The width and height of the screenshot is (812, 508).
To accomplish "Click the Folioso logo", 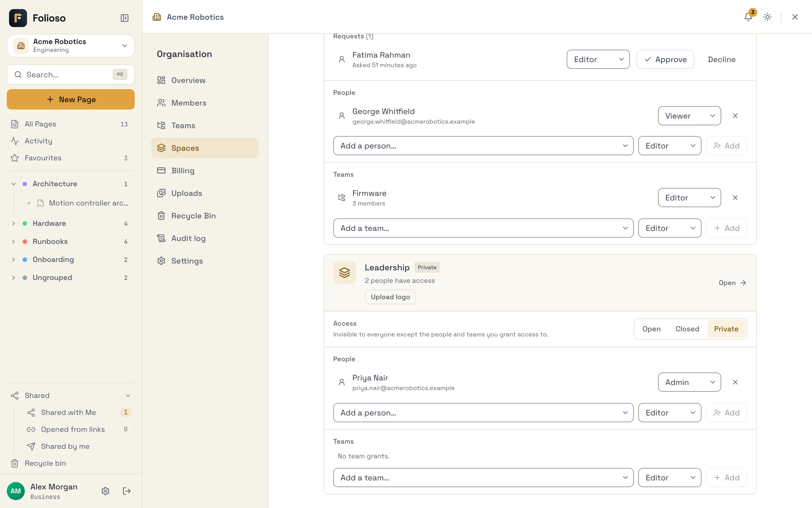I will (x=18, y=18).
